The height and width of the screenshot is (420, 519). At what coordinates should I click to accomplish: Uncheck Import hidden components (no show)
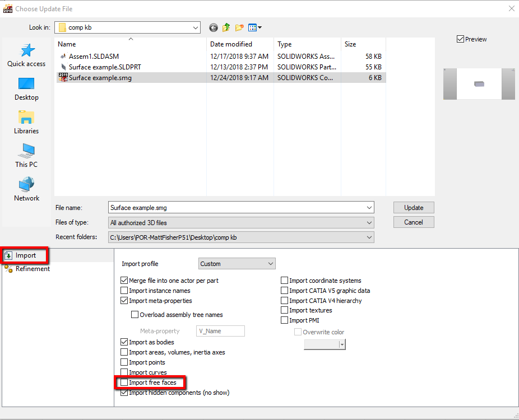[124, 393]
